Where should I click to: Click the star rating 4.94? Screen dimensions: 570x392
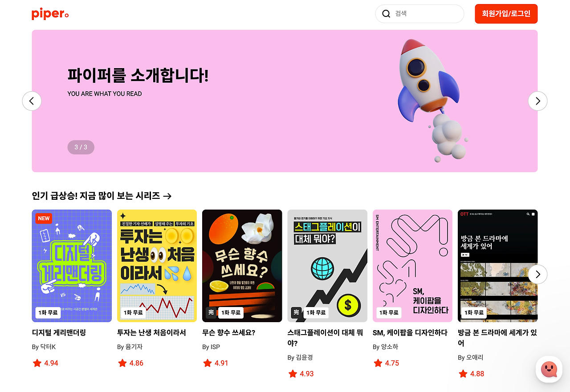click(x=46, y=363)
